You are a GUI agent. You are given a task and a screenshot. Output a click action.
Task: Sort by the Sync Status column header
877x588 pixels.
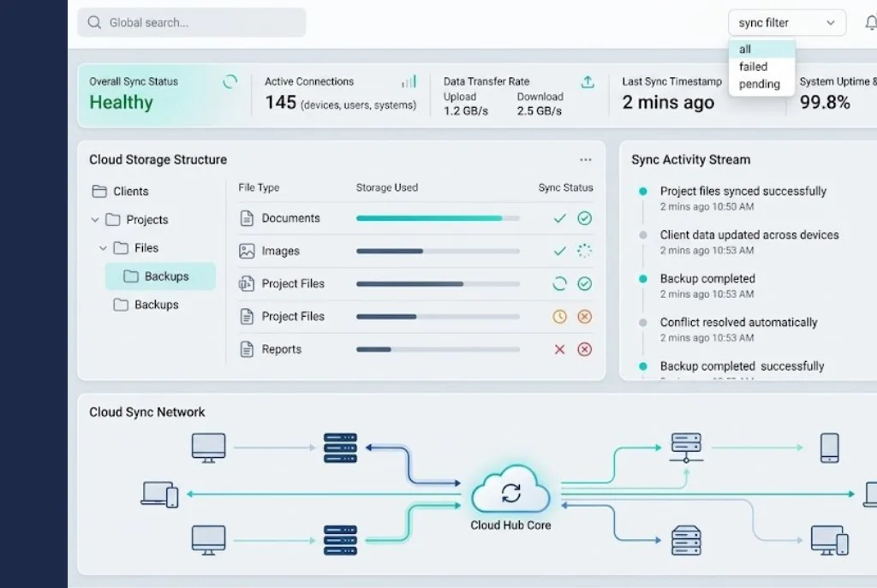(x=565, y=187)
